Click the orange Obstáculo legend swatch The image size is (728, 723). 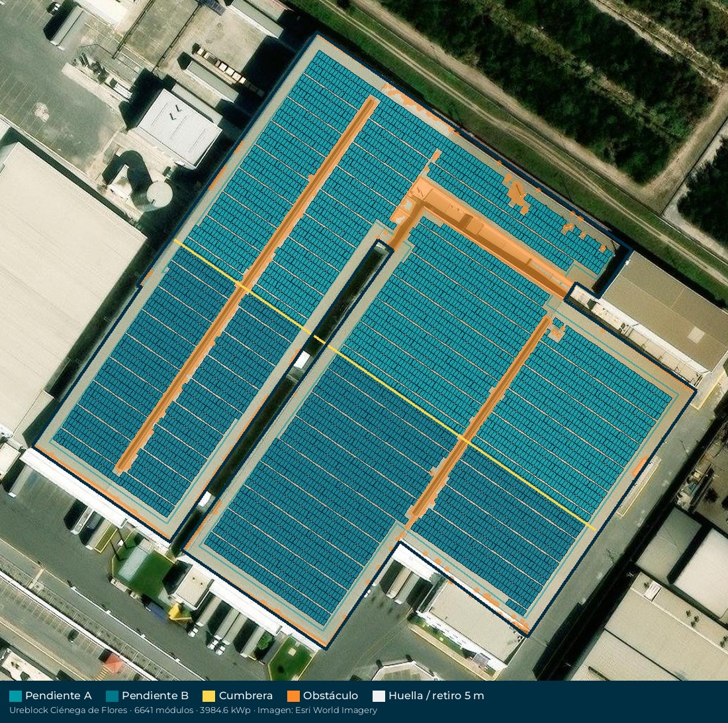pos(293,696)
